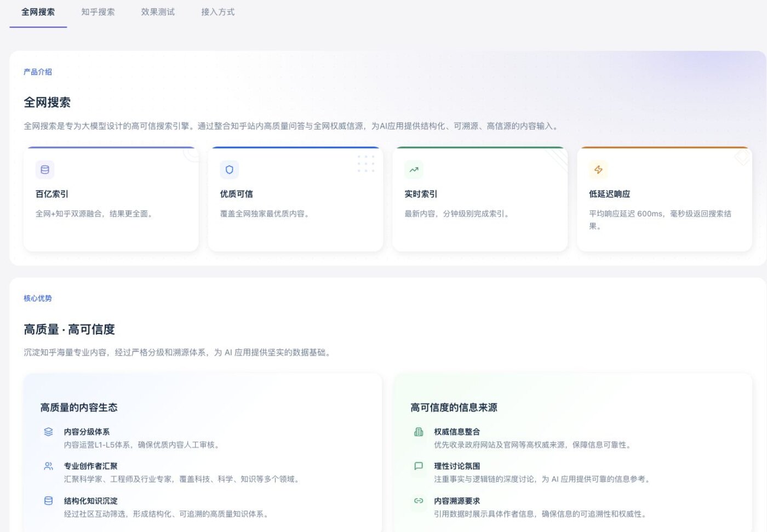Select the 核心优势 section label
The height and width of the screenshot is (532, 767).
coord(38,299)
